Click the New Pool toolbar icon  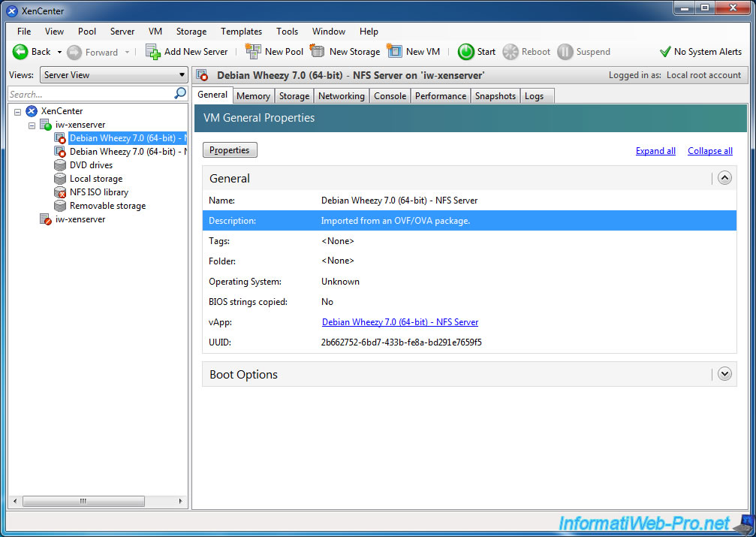pos(253,52)
